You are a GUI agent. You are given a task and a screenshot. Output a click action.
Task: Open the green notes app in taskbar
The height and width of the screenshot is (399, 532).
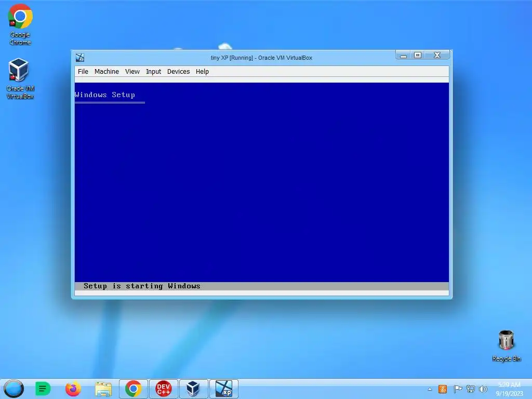tap(43, 389)
